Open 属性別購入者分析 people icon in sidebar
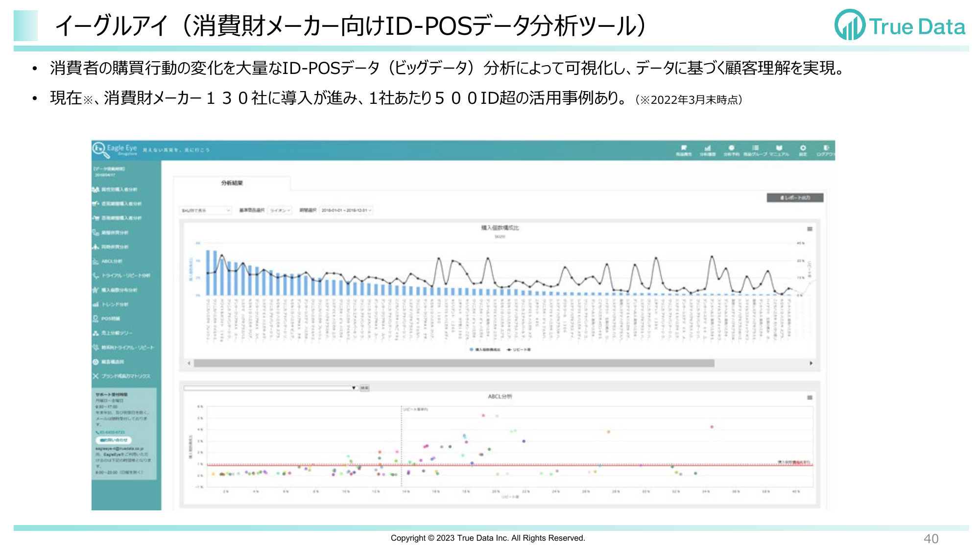Image resolution: width=980 pixels, height=551 pixels. click(x=96, y=190)
